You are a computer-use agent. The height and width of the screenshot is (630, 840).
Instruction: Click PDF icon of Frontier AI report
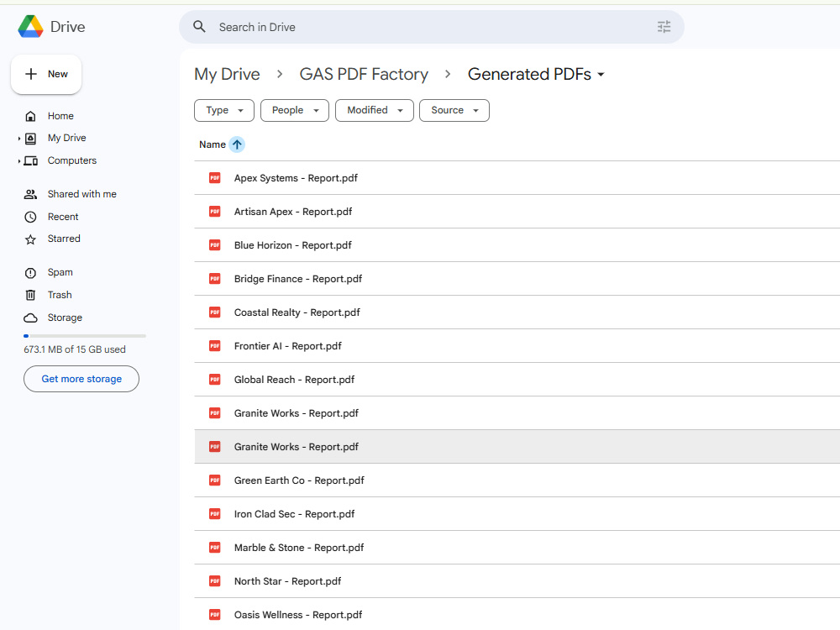point(215,346)
